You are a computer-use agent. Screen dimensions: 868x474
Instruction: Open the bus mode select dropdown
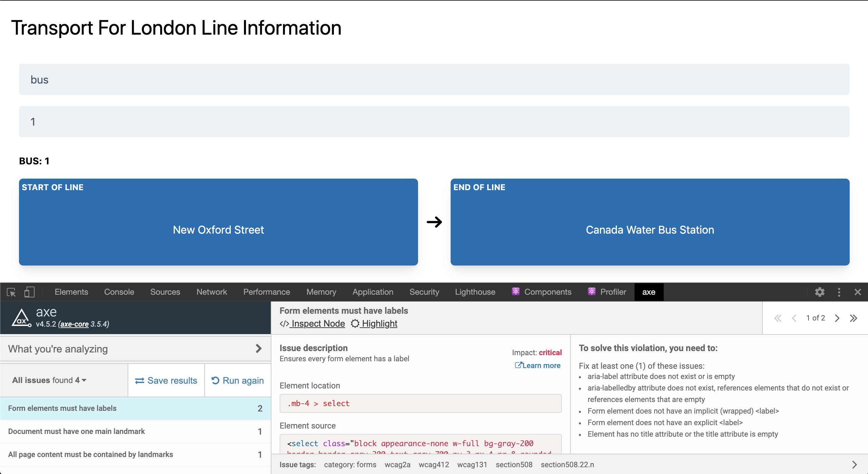click(x=434, y=79)
